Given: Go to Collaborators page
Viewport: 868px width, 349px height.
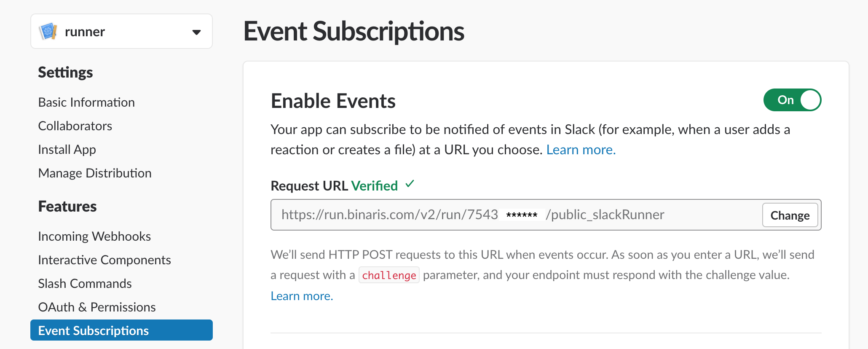Looking at the screenshot, I should point(75,126).
